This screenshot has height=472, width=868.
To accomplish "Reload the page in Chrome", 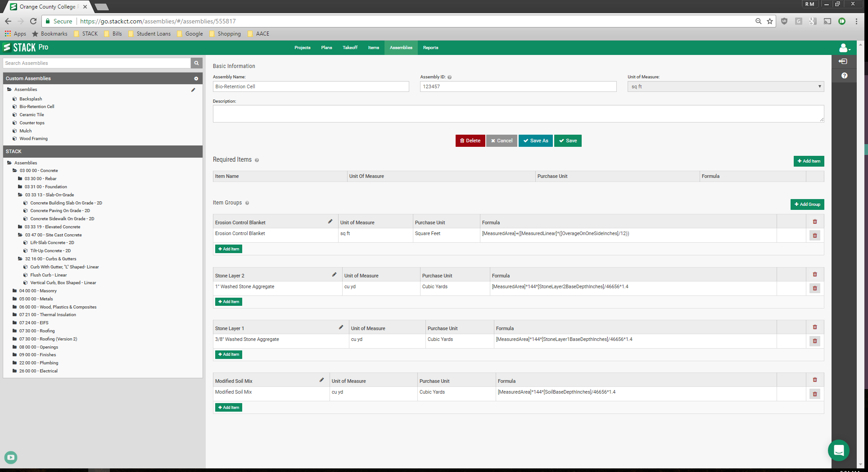I will (33, 21).
